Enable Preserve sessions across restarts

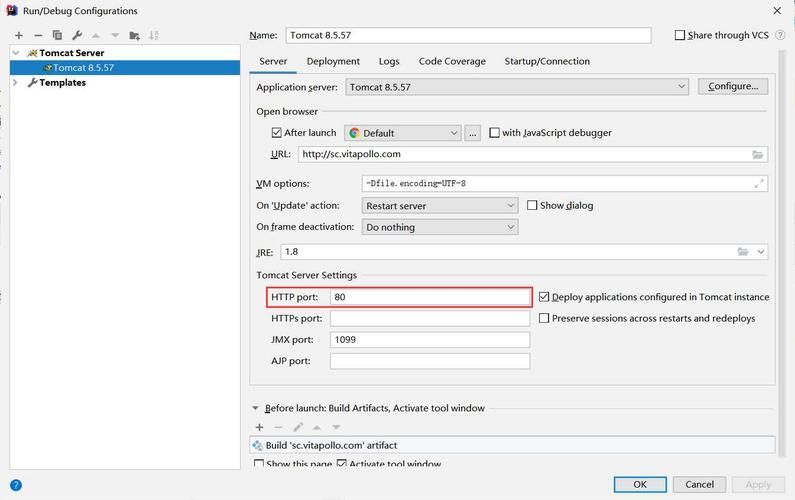coord(544,318)
